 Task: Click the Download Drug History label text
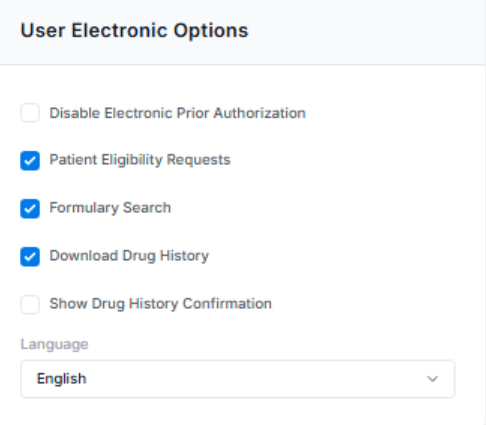click(129, 256)
